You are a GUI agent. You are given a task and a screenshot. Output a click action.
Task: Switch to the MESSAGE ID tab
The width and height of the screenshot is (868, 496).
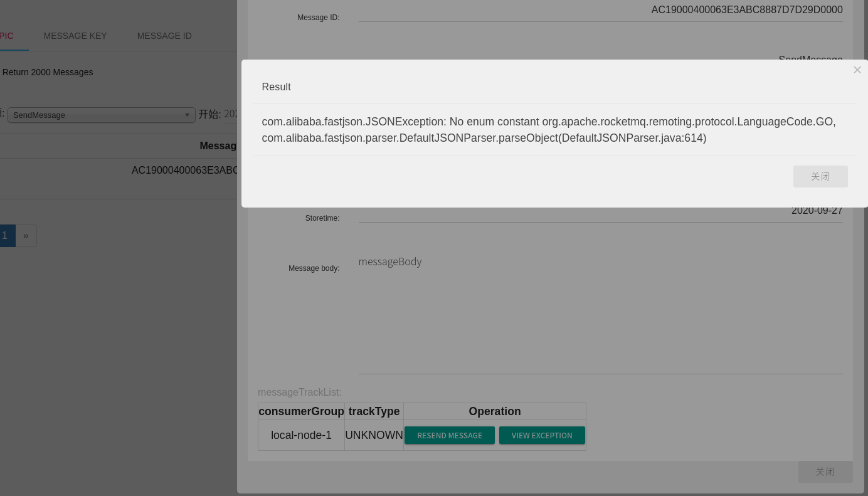pos(164,36)
